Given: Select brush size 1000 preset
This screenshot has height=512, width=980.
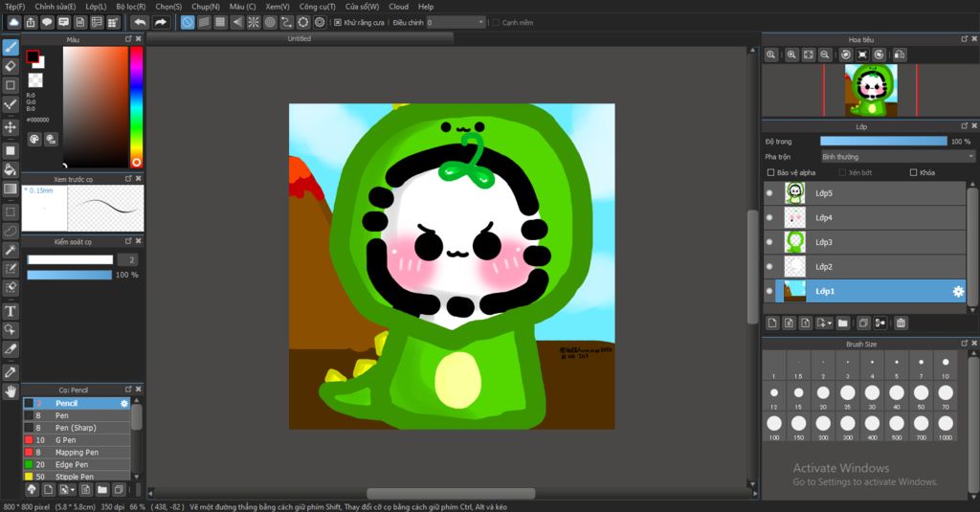Looking at the screenshot, I should point(945,427).
